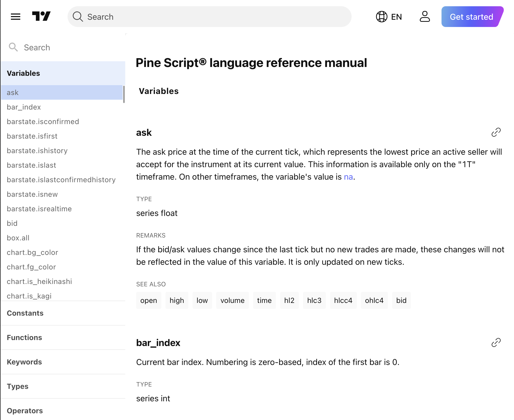Click the sidebar search magnifier icon
Image resolution: width=514 pixels, height=420 pixels.
(x=14, y=47)
